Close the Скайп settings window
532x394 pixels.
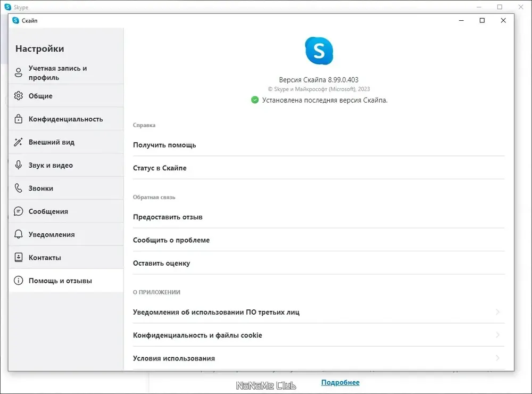pos(503,20)
